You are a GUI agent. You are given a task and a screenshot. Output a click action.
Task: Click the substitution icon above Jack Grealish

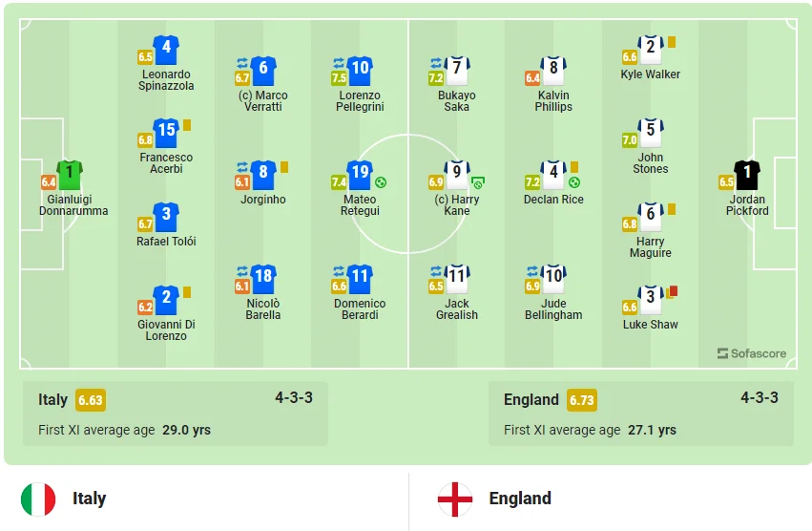pos(436,271)
